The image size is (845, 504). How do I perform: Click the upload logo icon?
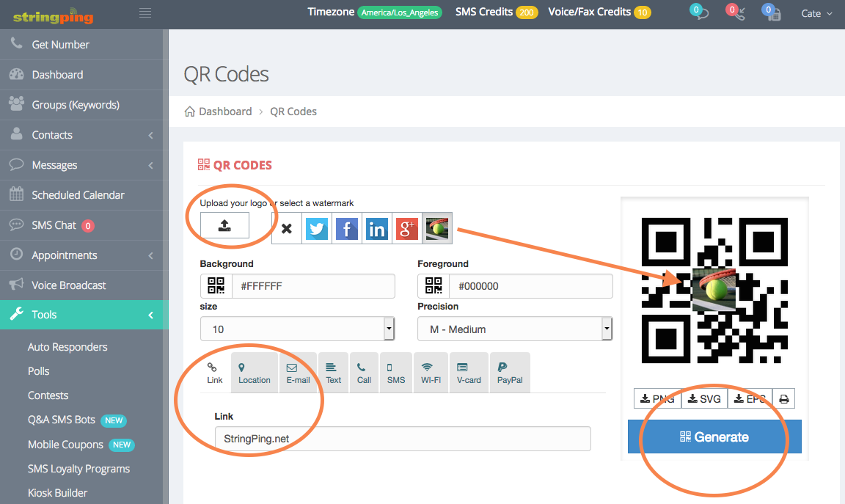[224, 227]
